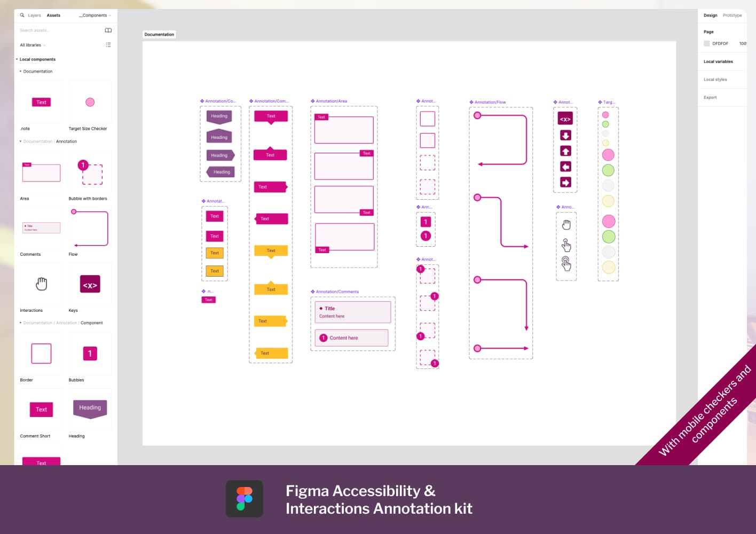
Task: Select the Target Size Checker circle component
Action: point(90,101)
